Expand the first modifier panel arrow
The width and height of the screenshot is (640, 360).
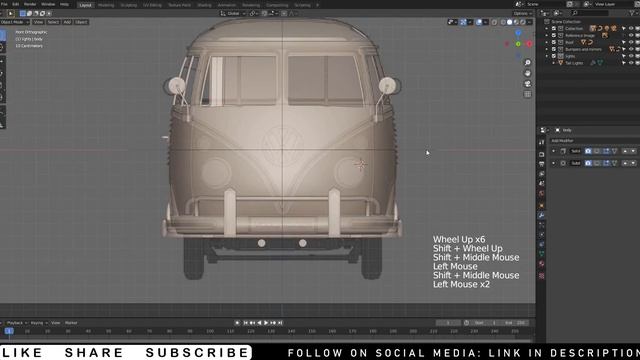(x=553, y=151)
